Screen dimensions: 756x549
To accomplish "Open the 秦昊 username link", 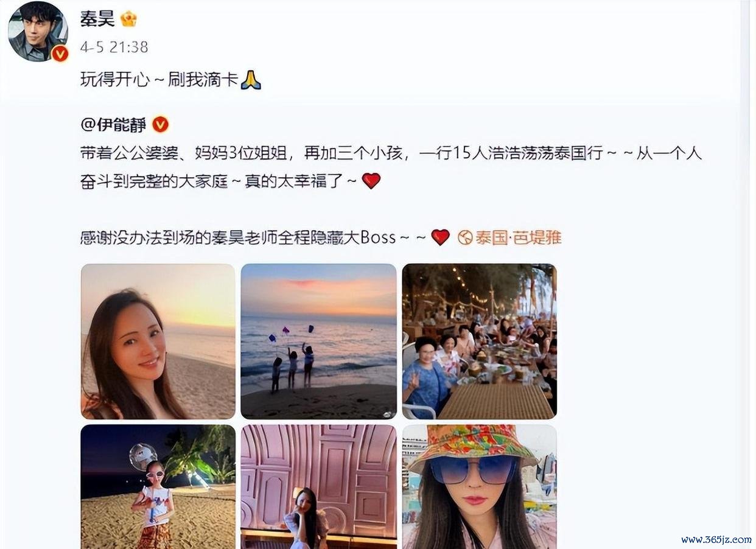I will point(97,19).
